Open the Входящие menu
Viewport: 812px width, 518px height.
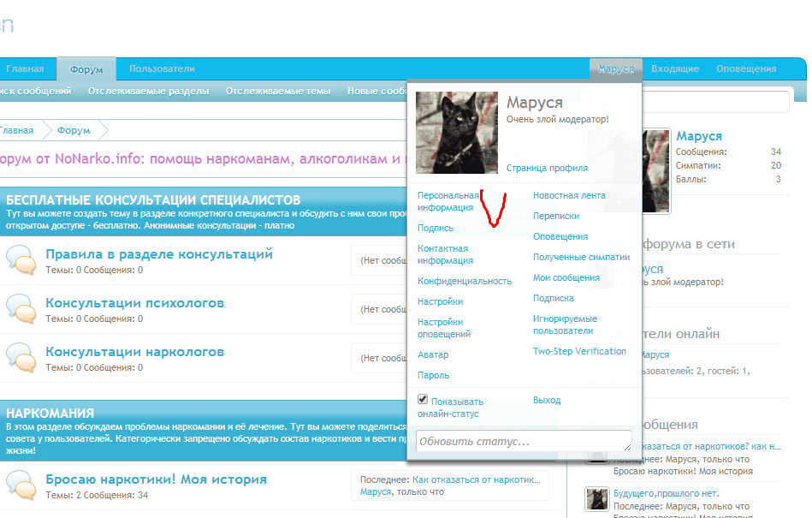(x=675, y=69)
